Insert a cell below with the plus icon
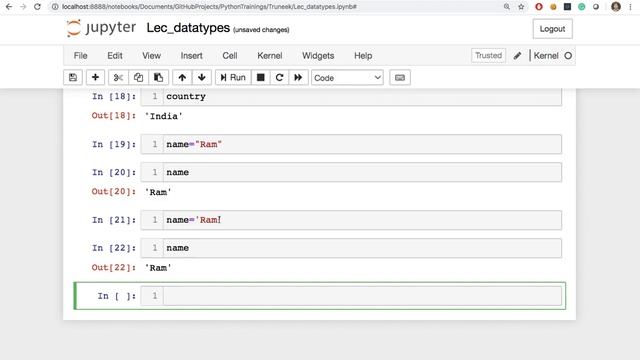Screen dimensions: 640x360 pos(95,78)
